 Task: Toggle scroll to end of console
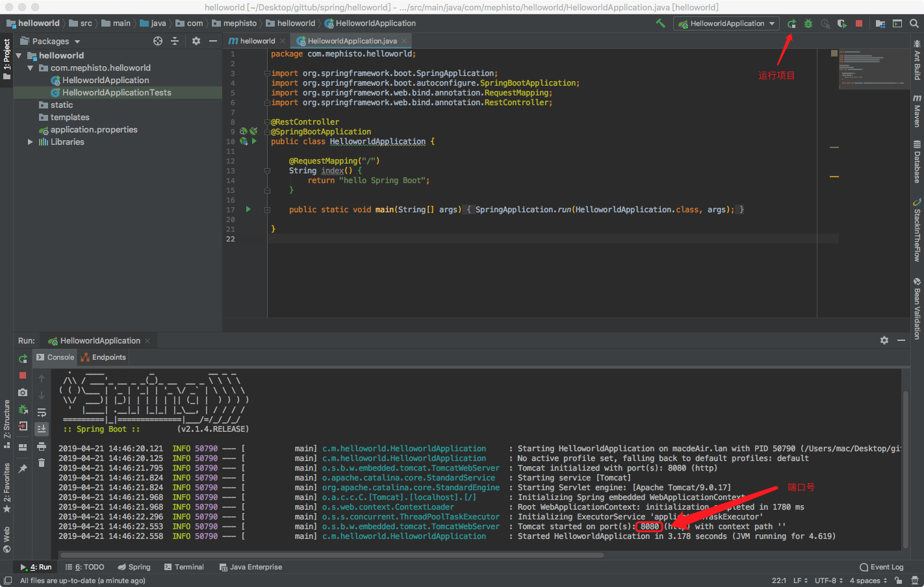click(42, 429)
